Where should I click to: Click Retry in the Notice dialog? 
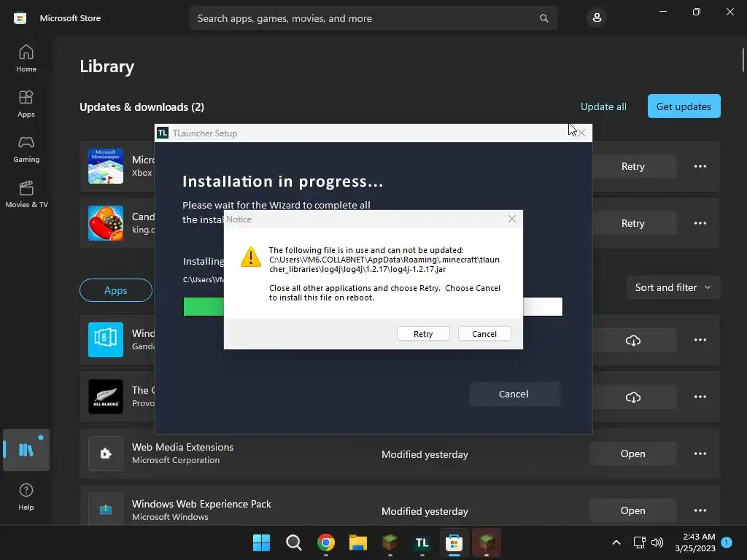point(423,334)
